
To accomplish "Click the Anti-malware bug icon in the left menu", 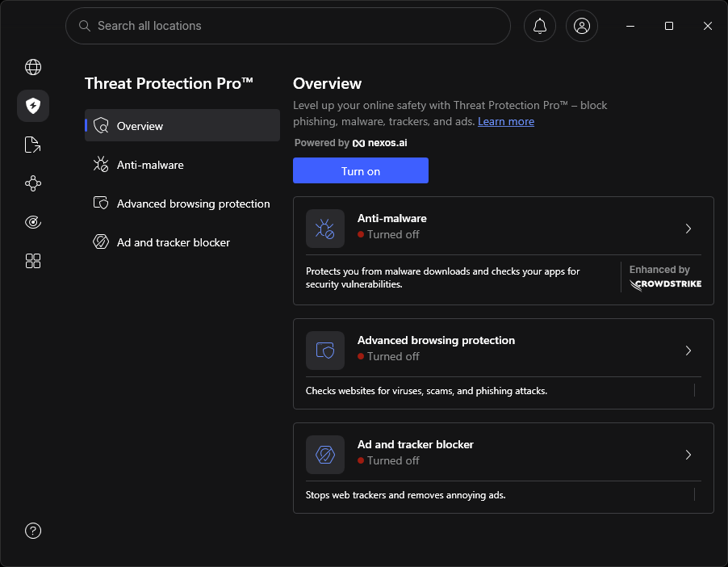I will (x=101, y=165).
